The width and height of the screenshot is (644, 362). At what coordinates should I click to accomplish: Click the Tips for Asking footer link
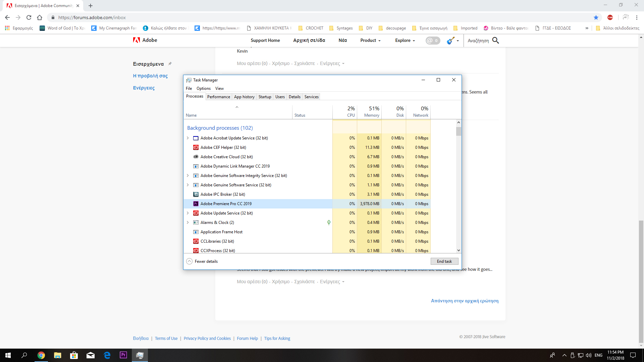[x=277, y=339]
